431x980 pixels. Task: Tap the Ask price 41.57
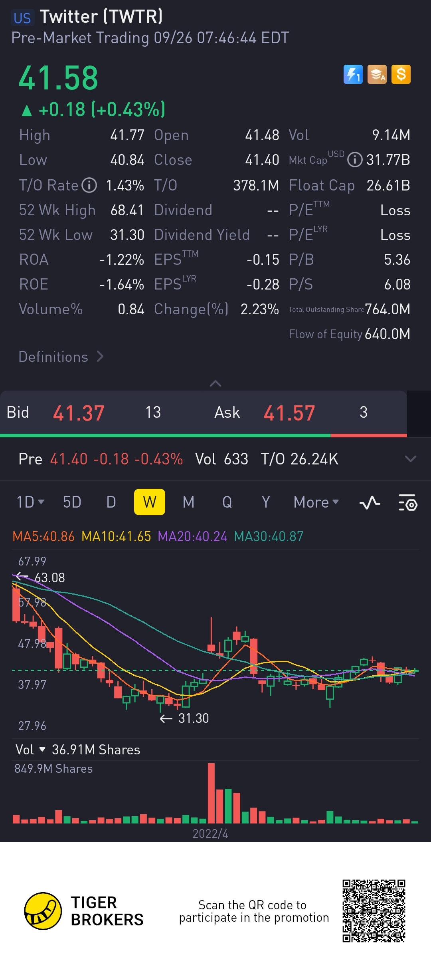pos(289,413)
